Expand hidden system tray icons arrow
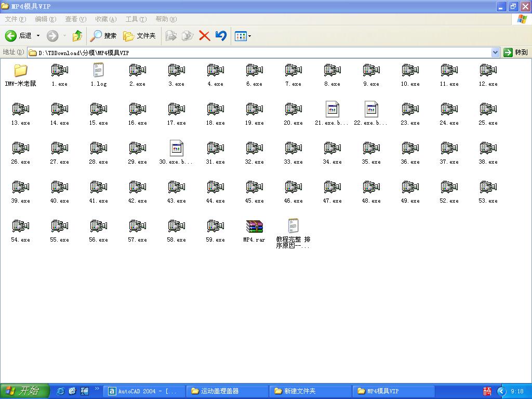 pyautogui.click(x=501, y=392)
